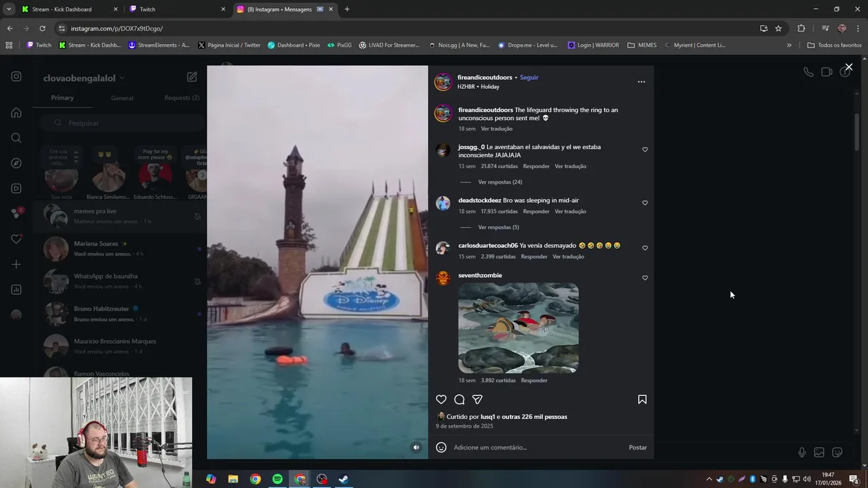Open Todos os favoritos folder
The width and height of the screenshot is (868, 488).
834,45
